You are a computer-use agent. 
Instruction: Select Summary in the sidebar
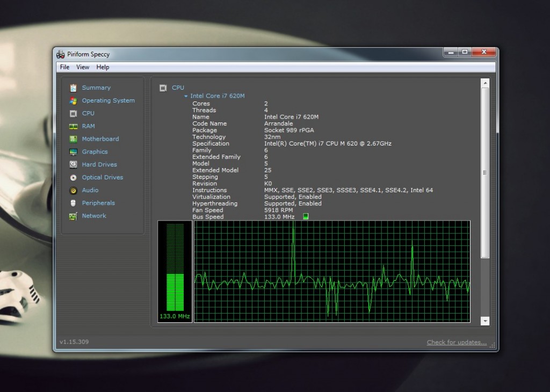click(x=96, y=88)
